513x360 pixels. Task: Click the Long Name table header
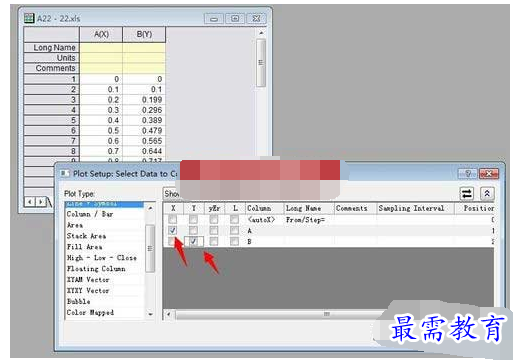click(x=309, y=208)
